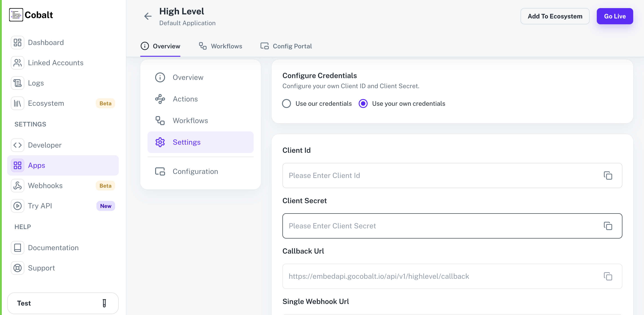Open Documentation using its book icon

point(17,247)
